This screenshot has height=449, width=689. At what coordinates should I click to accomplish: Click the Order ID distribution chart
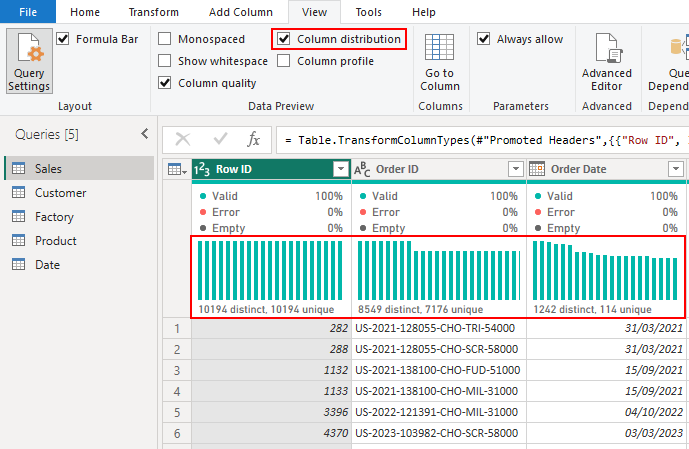click(439, 271)
